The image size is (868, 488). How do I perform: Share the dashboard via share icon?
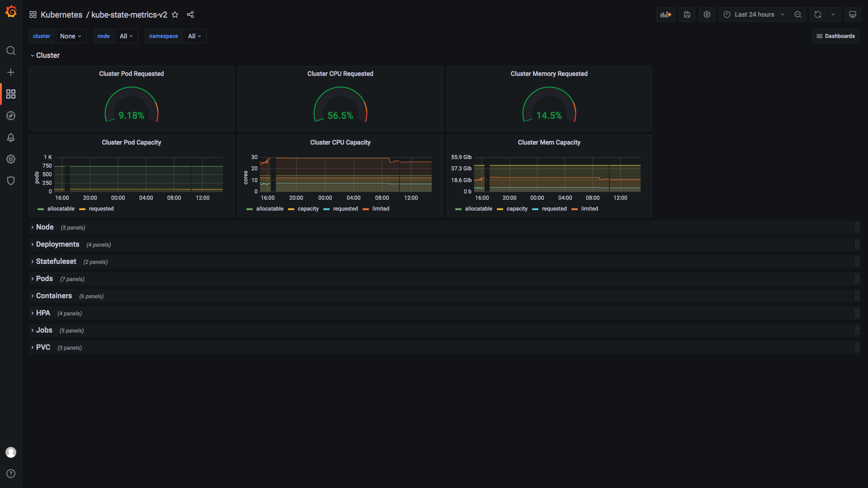click(190, 14)
